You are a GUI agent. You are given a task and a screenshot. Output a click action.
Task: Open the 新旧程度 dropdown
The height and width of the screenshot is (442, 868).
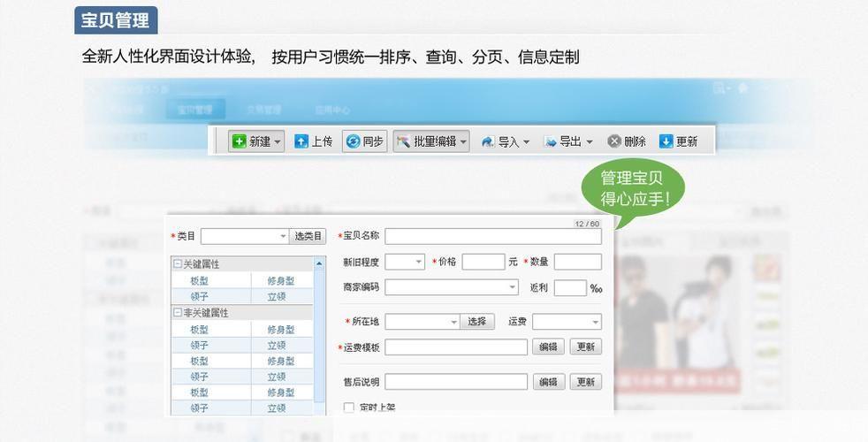pyautogui.click(x=405, y=262)
